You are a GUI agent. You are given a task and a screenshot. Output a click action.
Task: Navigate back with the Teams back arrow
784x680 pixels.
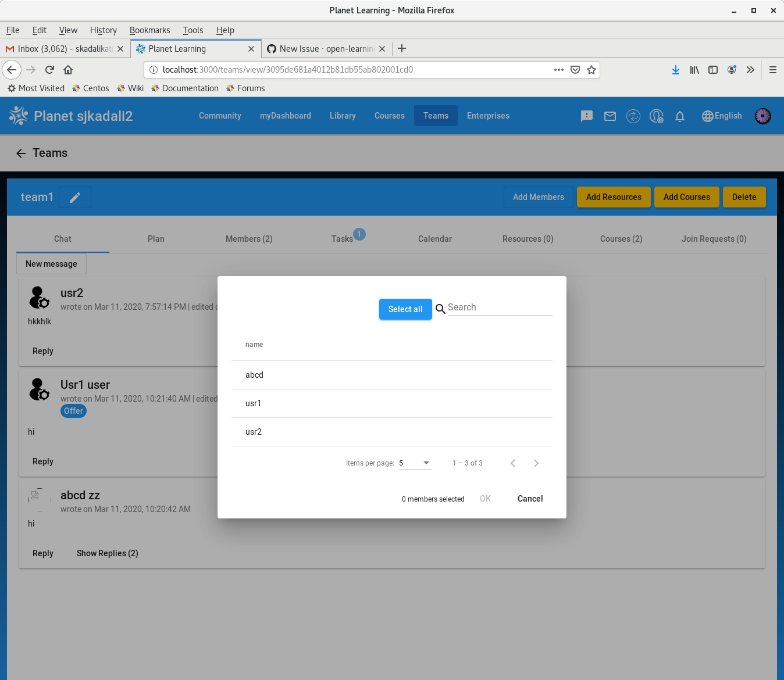(x=21, y=153)
